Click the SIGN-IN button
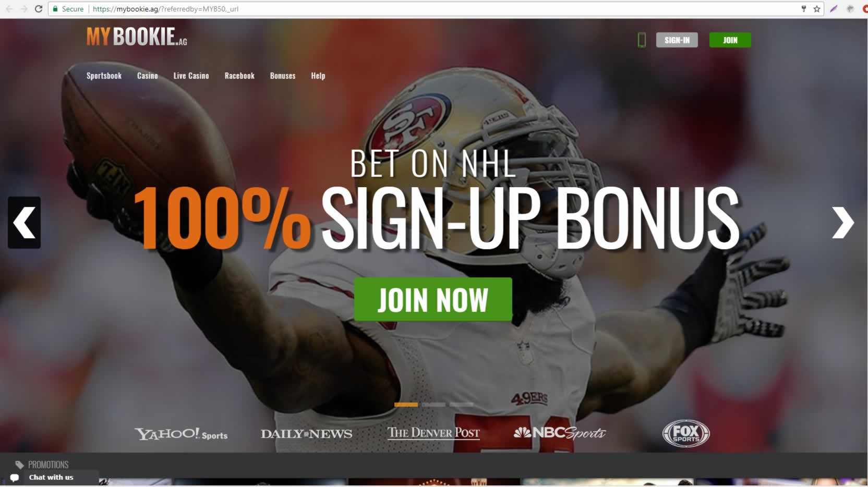This screenshot has height=487, width=868. coord(677,40)
